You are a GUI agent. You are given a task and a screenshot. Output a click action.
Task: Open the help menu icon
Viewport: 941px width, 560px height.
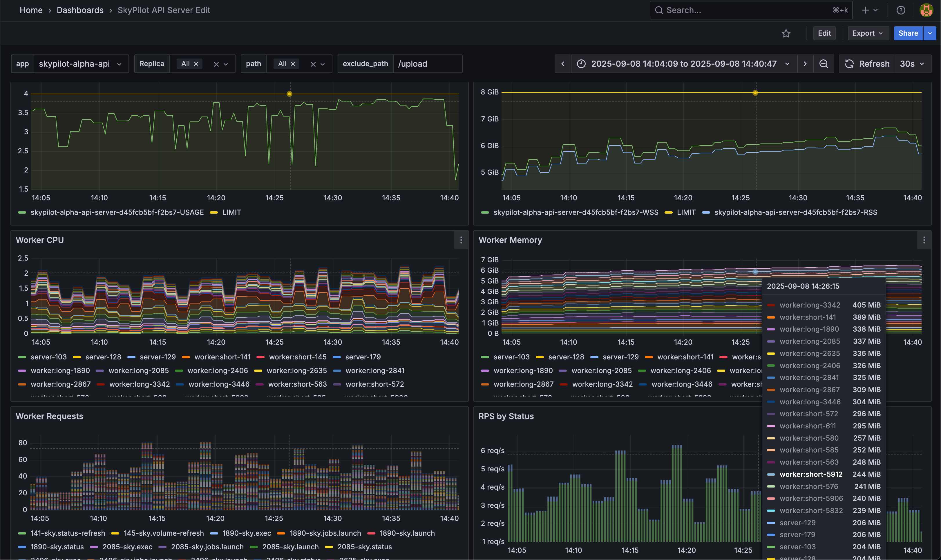(901, 10)
